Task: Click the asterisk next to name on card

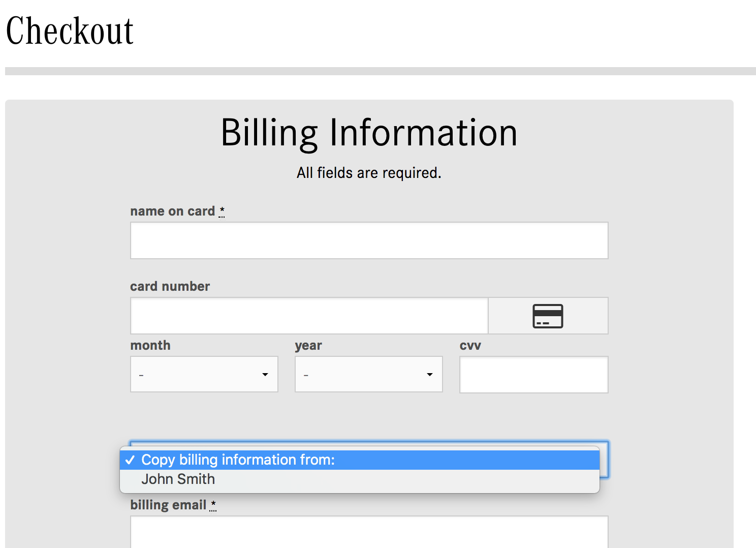Action: (x=222, y=211)
